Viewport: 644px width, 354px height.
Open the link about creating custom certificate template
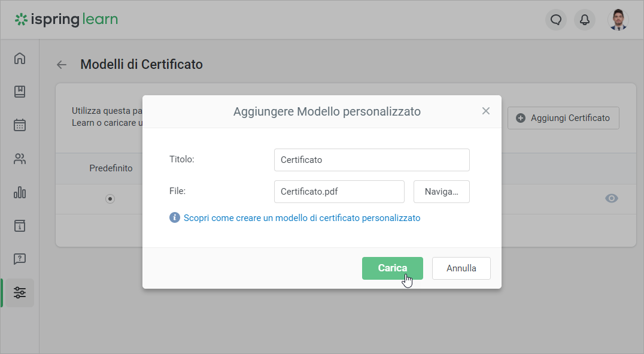pyautogui.click(x=302, y=218)
